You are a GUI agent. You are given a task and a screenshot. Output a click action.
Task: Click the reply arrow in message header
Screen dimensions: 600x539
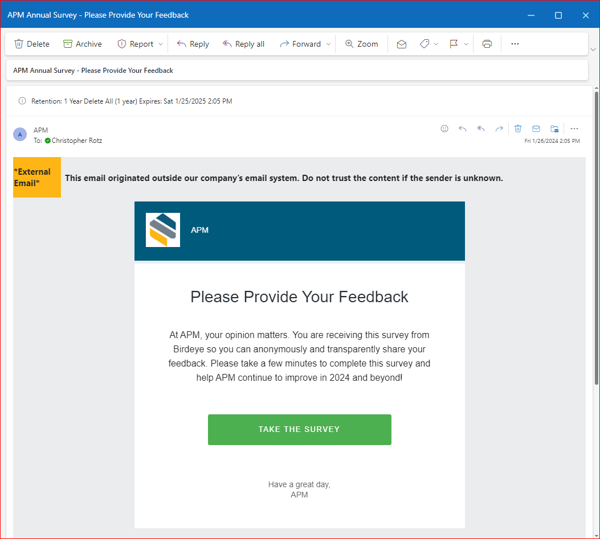click(x=462, y=129)
